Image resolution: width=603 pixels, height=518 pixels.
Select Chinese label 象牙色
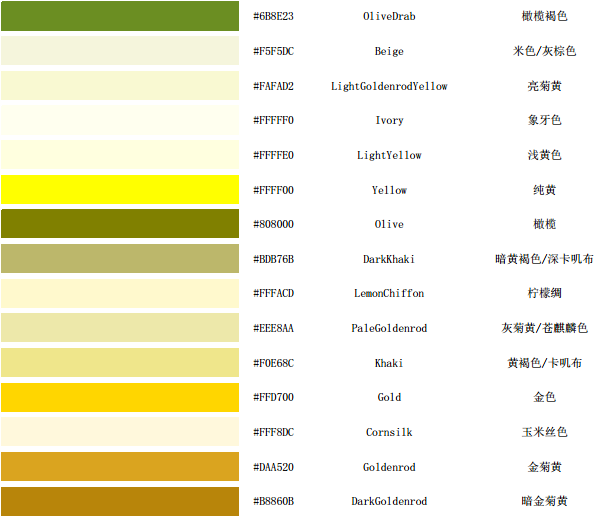point(544,120)
